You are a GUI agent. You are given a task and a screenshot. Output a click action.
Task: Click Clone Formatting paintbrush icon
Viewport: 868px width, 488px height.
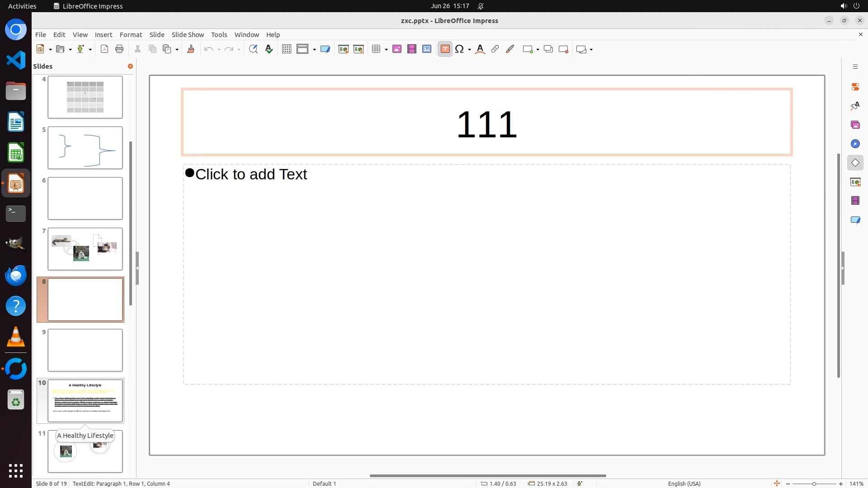(x=190, y=49)
